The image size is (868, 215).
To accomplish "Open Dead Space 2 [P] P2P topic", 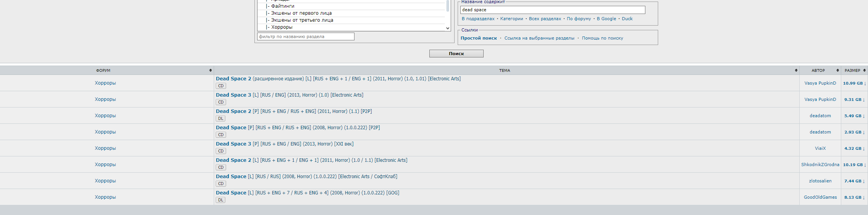I will [294, 111].
